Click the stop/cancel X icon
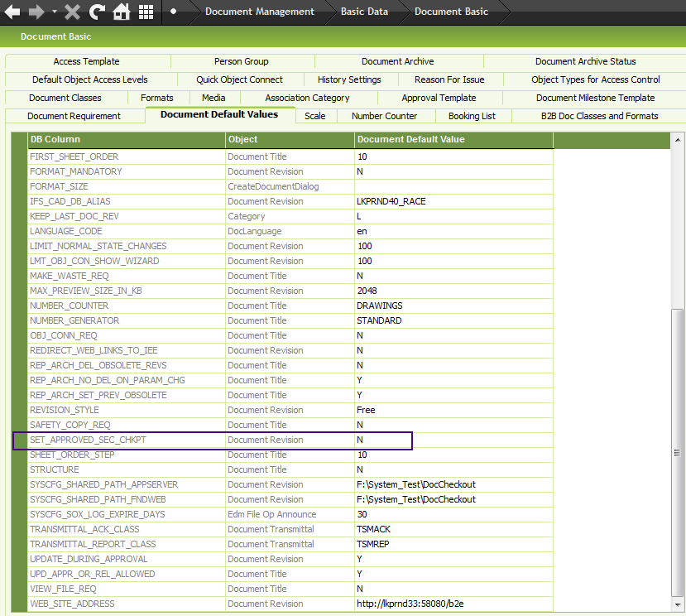686x616 pixels. pos(72,12)
